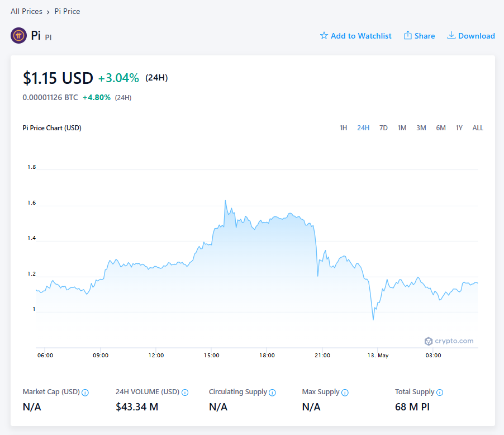Click the 13. May date axis label
504x435 pixels.
coord(378,355)
